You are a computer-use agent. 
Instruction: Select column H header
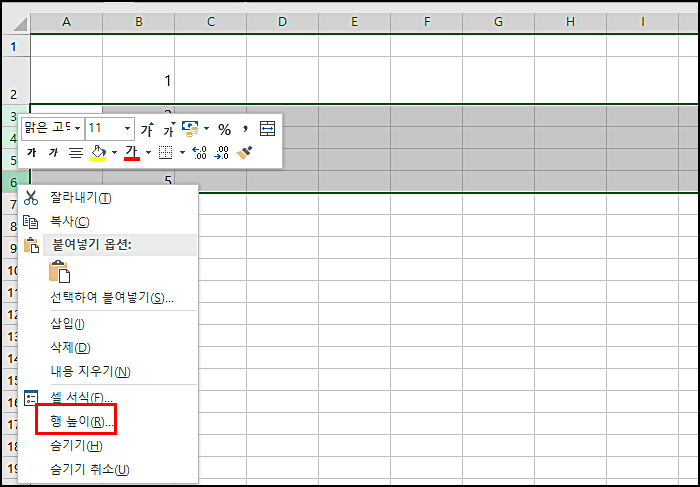571,22
